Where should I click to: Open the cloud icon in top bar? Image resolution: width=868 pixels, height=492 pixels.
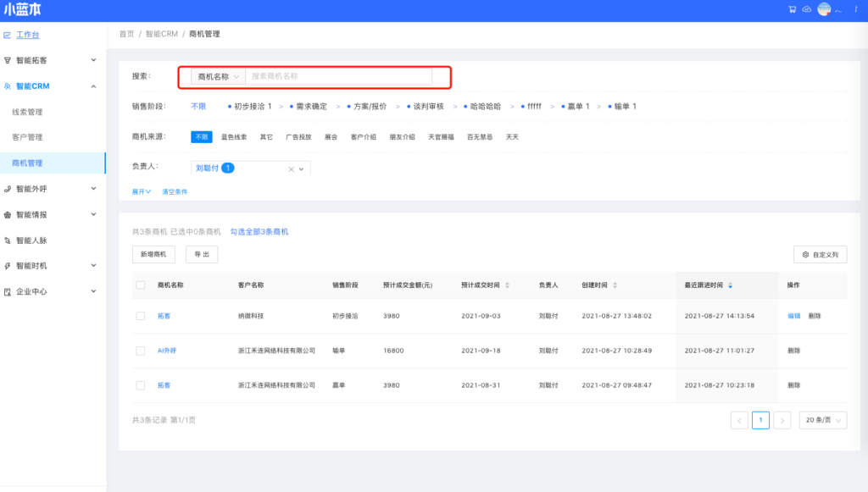click(x=807, y=10)
